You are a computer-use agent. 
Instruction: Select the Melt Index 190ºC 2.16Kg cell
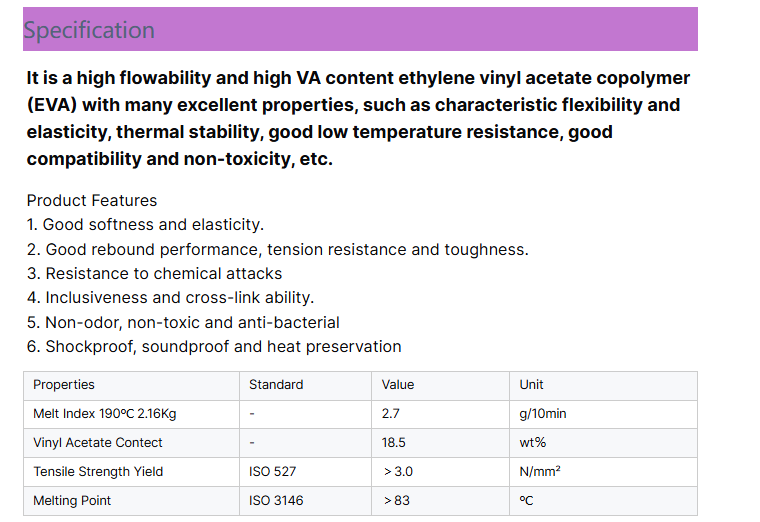pyautogui.click(x=105, y=414)
